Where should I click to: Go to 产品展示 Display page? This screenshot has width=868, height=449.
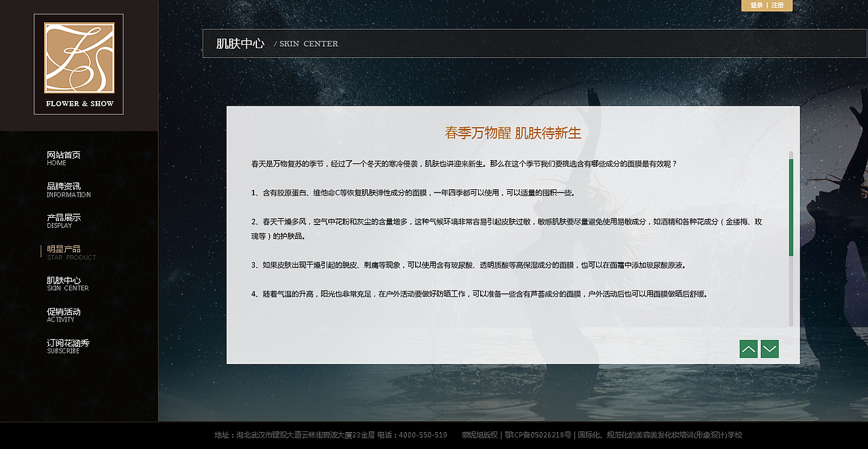pyautogui.click(x=64, y=221)
